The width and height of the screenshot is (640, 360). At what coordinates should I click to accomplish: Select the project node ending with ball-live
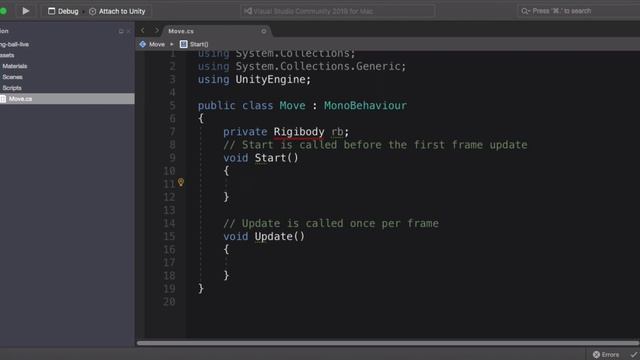coord(14,44)
